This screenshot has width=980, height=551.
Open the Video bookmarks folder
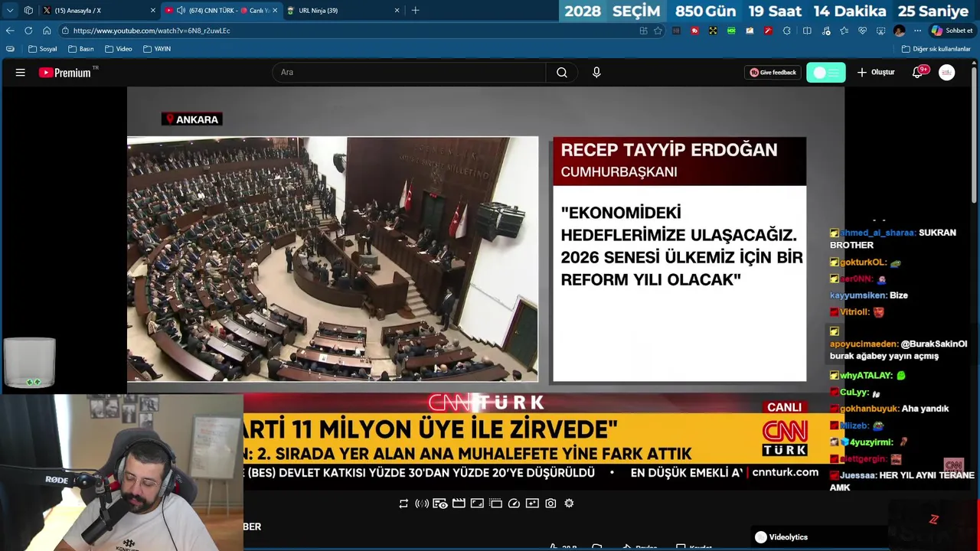(x=119, y=49)
